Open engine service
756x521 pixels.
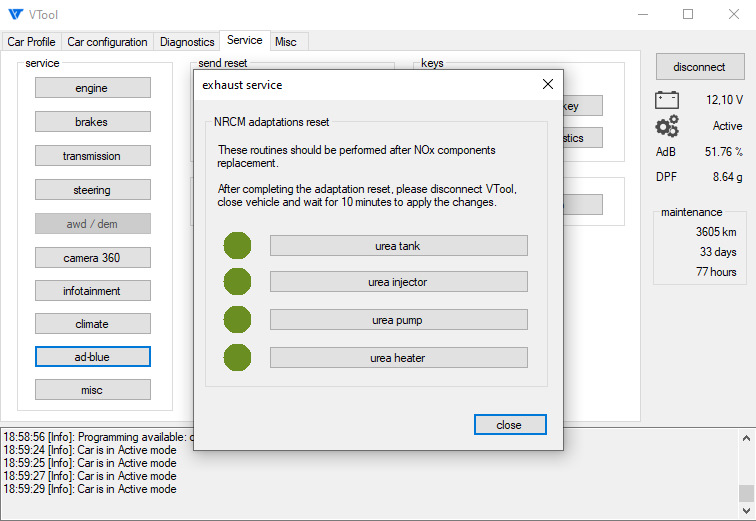93,88
